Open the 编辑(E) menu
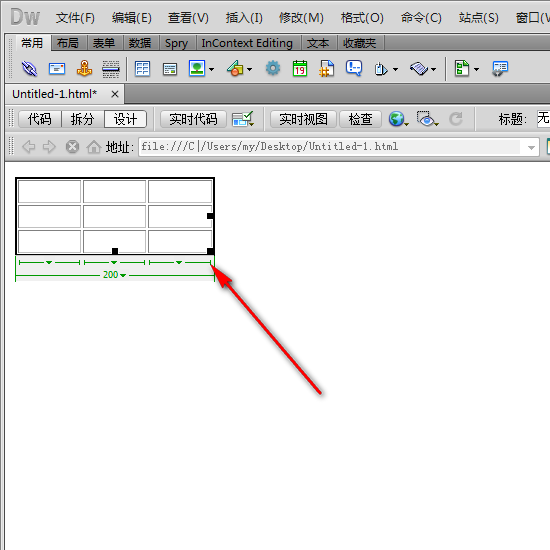 [x=132, y=18]
